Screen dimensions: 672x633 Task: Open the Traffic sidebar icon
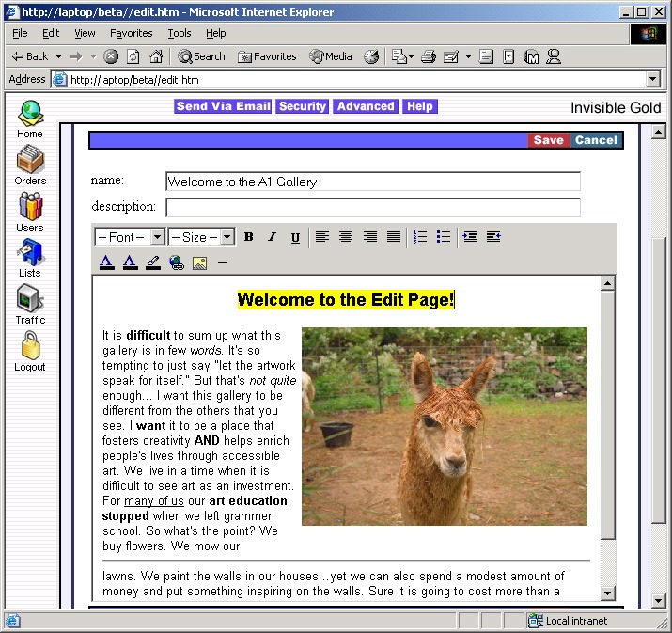[x=30, y=298]
